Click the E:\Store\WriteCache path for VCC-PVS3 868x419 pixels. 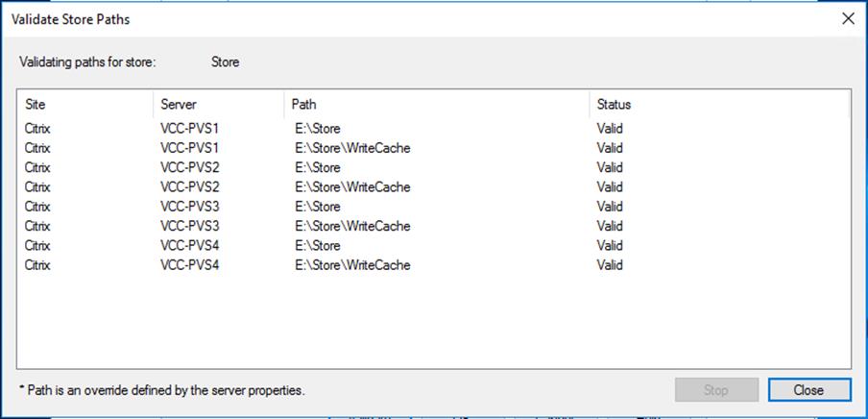click(x=352, y=226)
